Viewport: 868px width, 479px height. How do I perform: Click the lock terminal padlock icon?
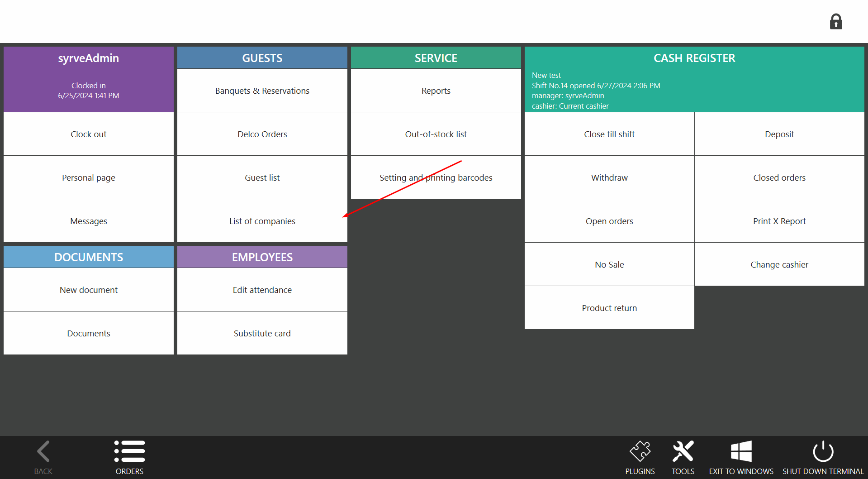835,22
